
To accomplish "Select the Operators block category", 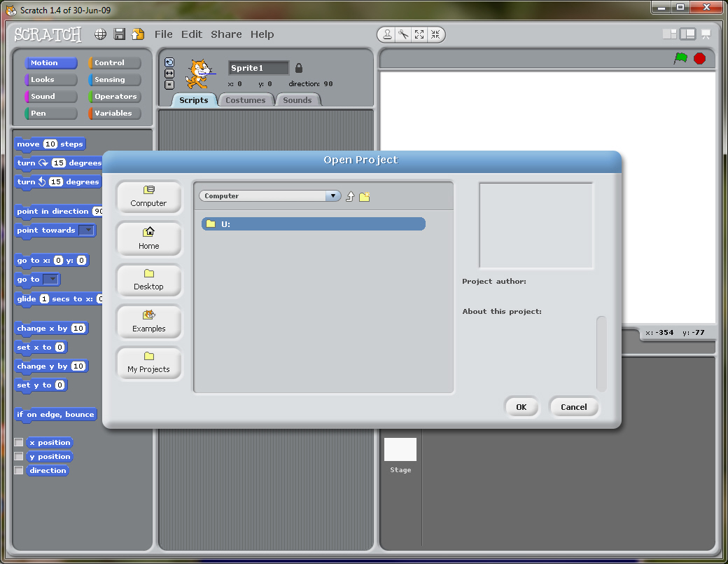I will coord(115,96).
